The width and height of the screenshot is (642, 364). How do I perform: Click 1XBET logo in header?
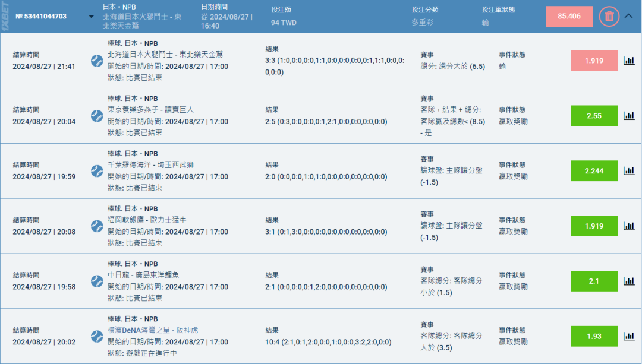point(5,17)
